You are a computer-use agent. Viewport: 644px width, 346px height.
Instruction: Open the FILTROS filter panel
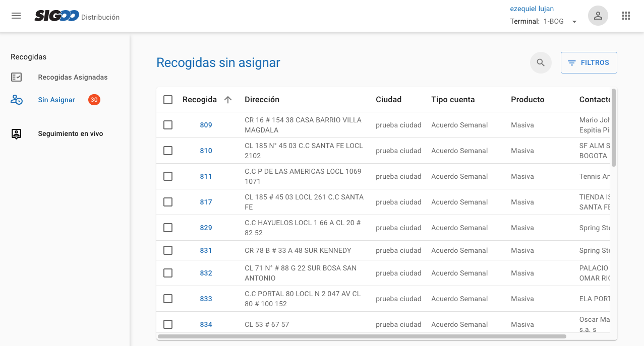click(589, 63)
